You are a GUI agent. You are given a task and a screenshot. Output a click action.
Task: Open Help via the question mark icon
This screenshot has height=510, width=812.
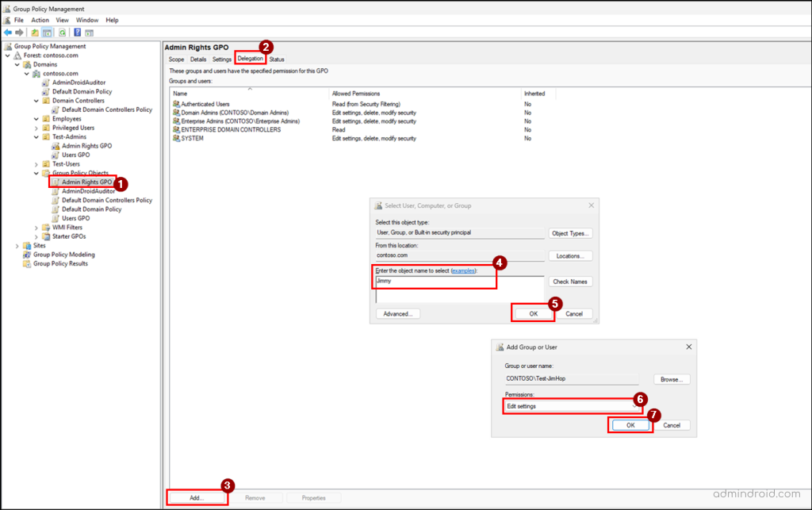pyautogui.click(x=79, y=31)
